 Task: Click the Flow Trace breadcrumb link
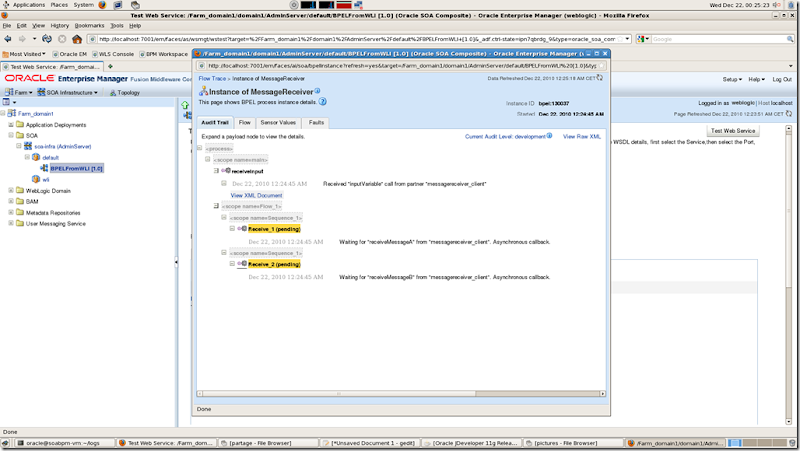[212, 79]
